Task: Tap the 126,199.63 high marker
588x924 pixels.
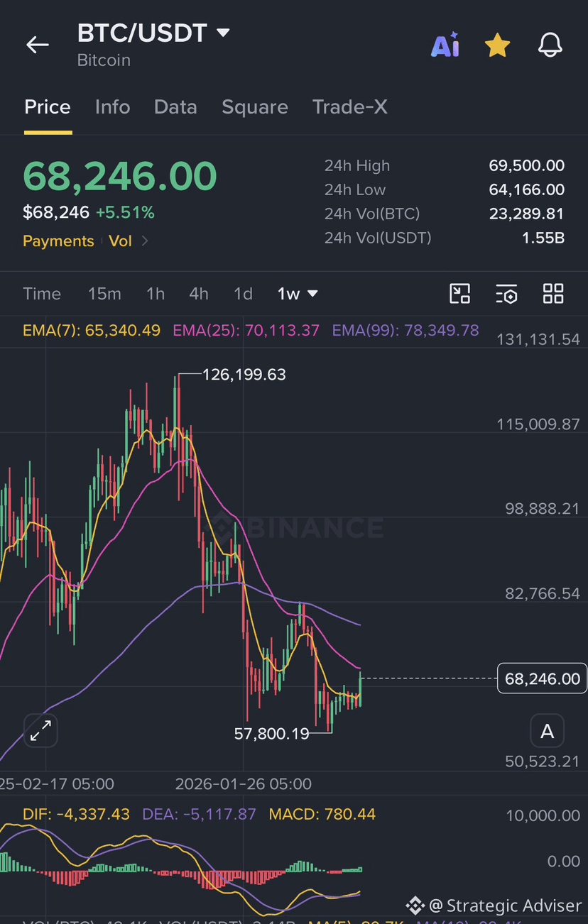Action: pos(244,374)
